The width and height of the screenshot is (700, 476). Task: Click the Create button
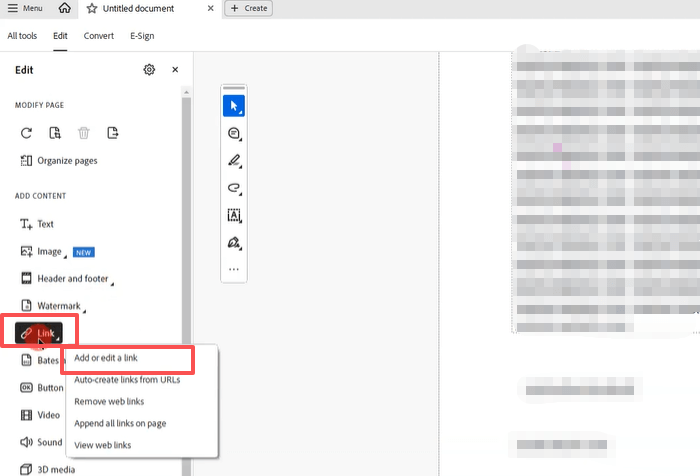click(249, 8)
